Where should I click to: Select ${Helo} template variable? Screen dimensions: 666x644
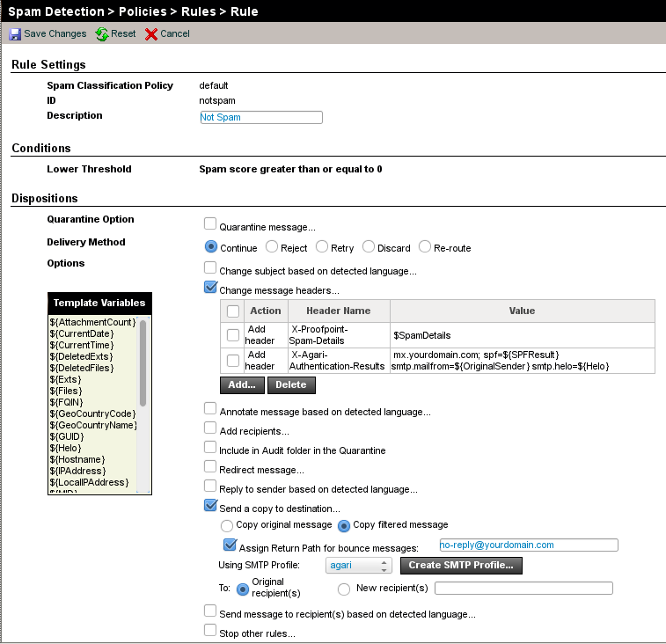click(65, 448)
